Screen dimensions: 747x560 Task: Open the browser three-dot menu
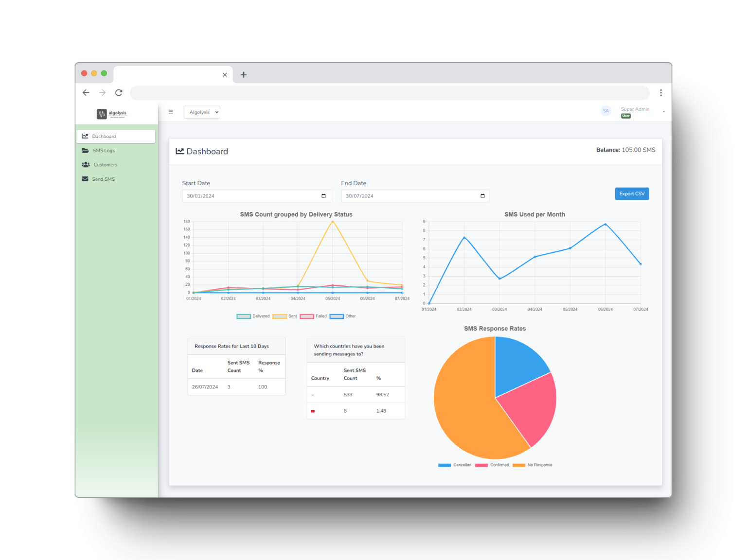(x=660, y=92)
